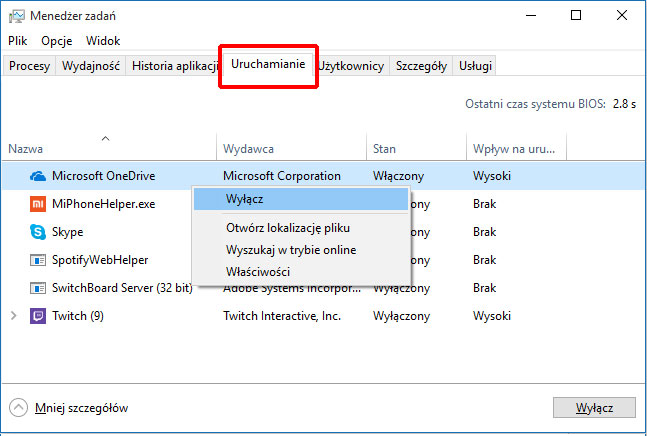Open the Widok menu

click(x=103, y=41)
